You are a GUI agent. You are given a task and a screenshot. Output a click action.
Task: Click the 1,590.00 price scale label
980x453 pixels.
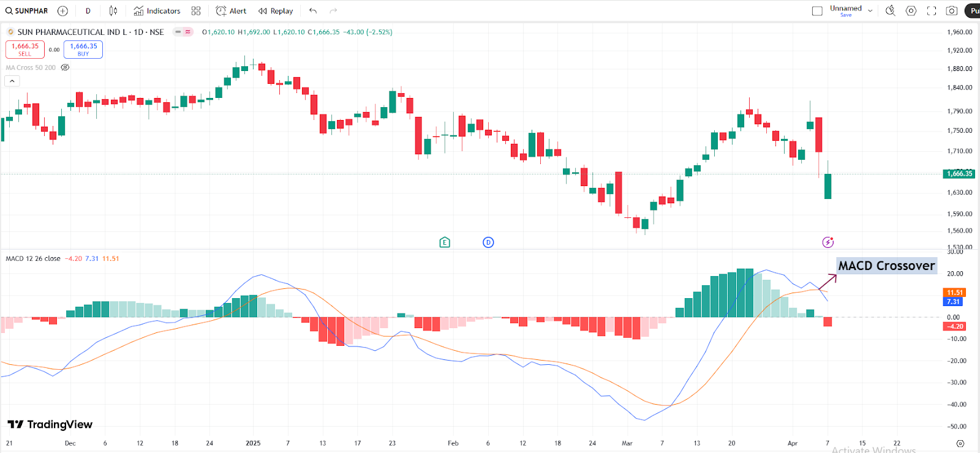coord(960,214)
